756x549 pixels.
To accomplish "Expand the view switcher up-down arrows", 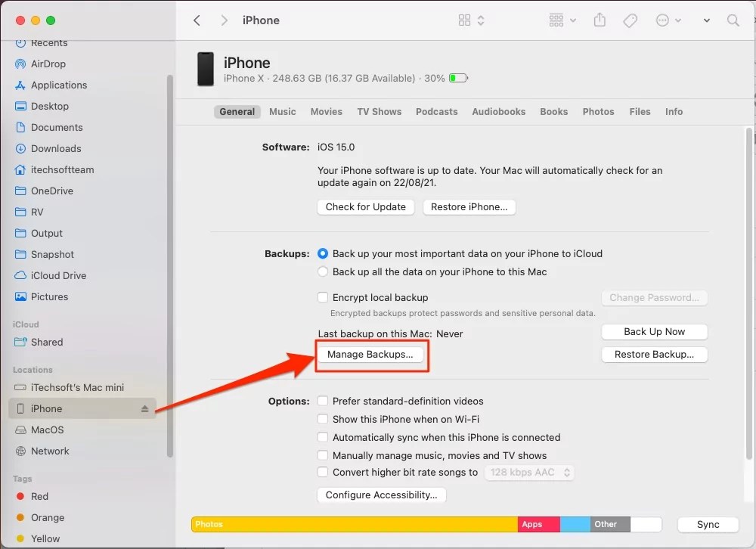I will (x=481, y=20).
